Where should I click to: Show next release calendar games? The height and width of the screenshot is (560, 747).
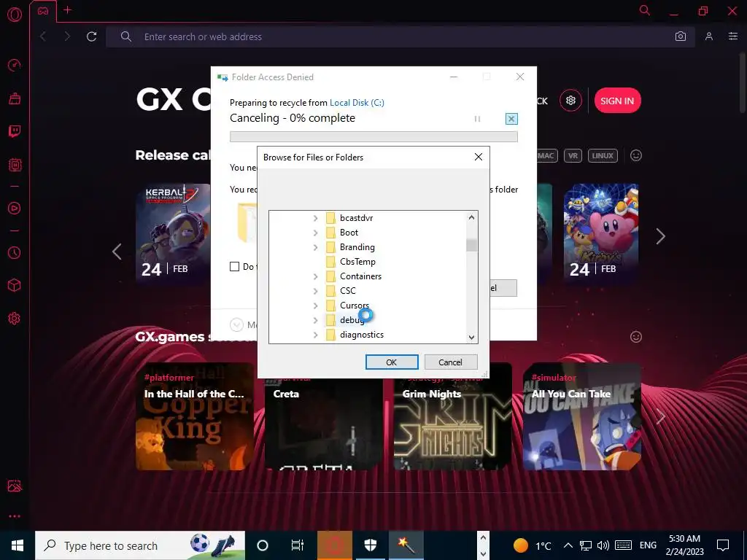point(660,236)
